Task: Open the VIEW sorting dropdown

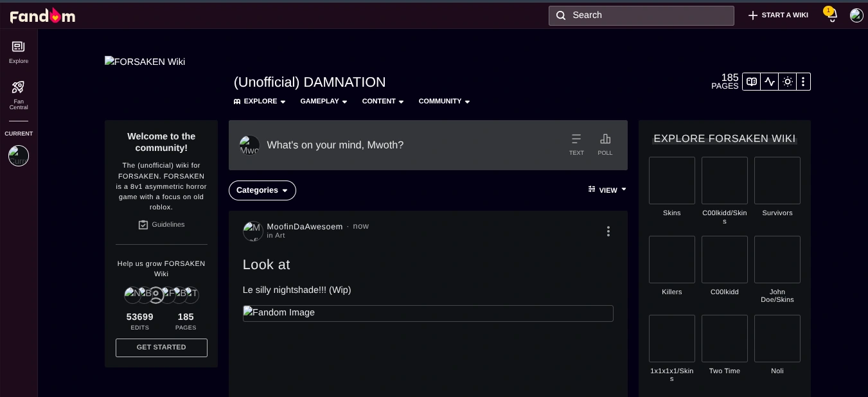Action: 607,190
